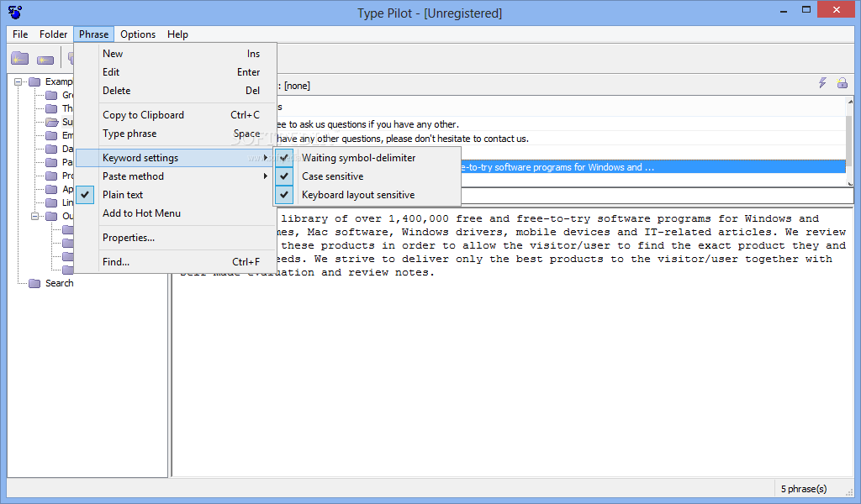Select the 'Ap' folder icon in tree
The image size is (861, 504).
[x=51, y=189]
